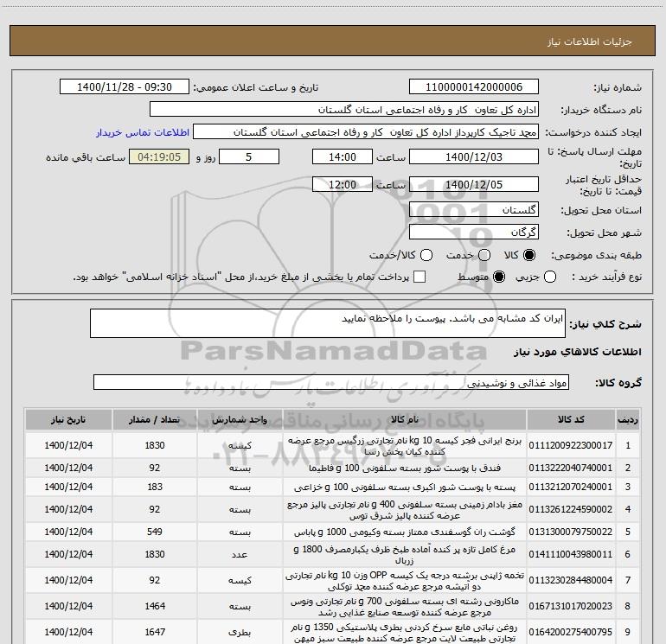Click the جزئیات اطلاعات نیاز page header
Viewport: 666px width, 644px height.
[590, 41]
